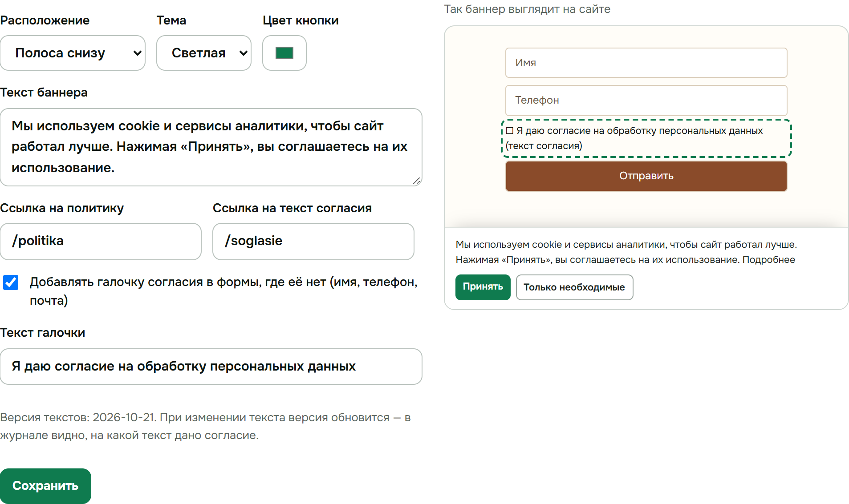Click the "Ссылка на текст согласия" label
849x504 pixels.
[292, 208]
